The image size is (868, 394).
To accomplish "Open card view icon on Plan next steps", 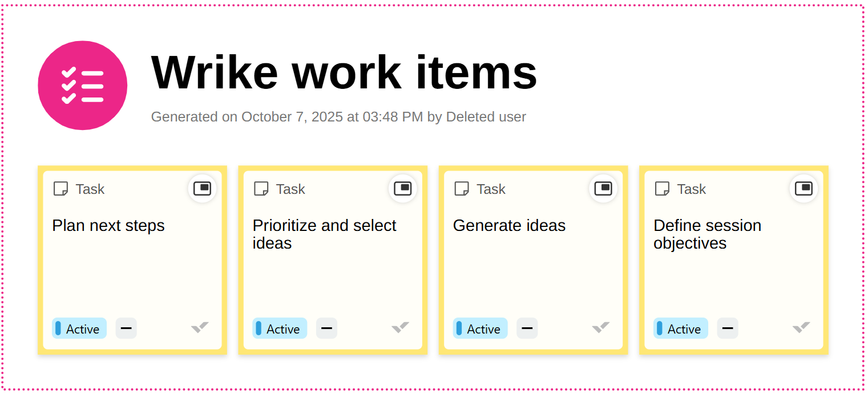I will click(202, 188).
